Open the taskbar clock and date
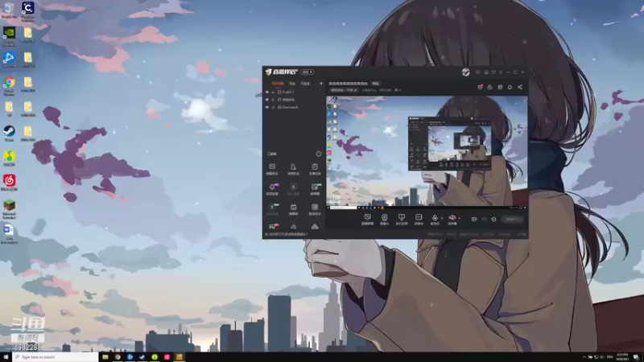 pos(622,356)
